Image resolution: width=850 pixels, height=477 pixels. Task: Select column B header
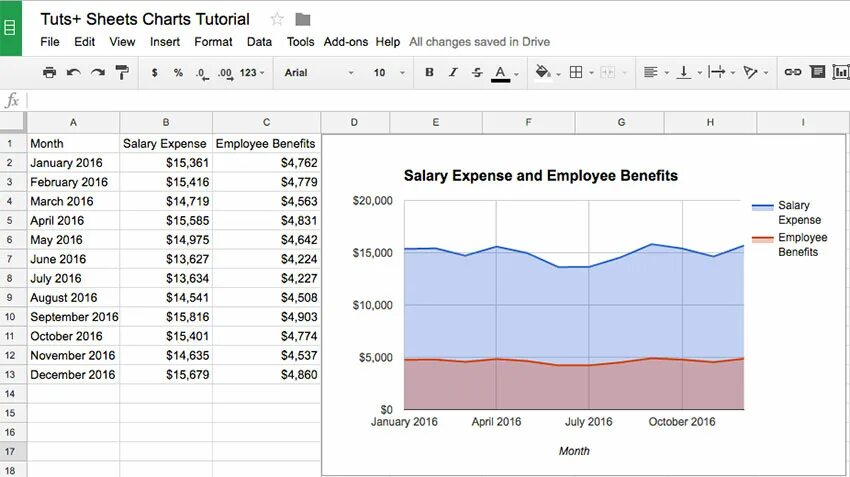tap(166, 123)
